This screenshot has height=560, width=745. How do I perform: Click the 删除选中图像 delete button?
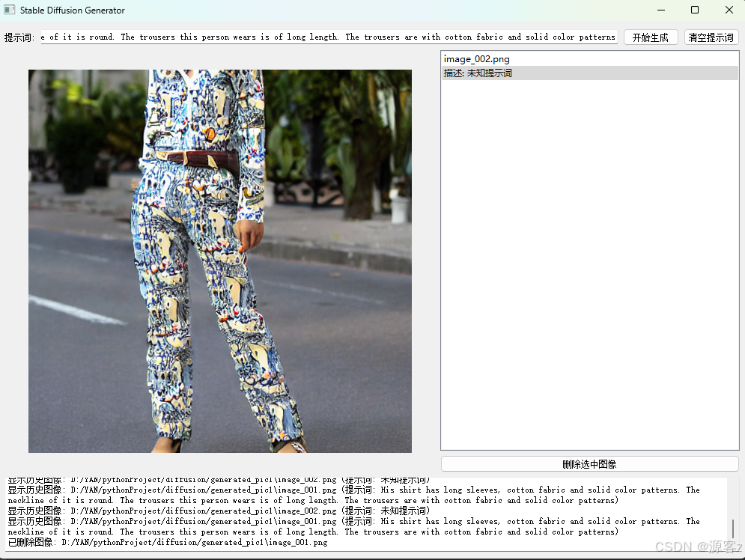[589, 464]
